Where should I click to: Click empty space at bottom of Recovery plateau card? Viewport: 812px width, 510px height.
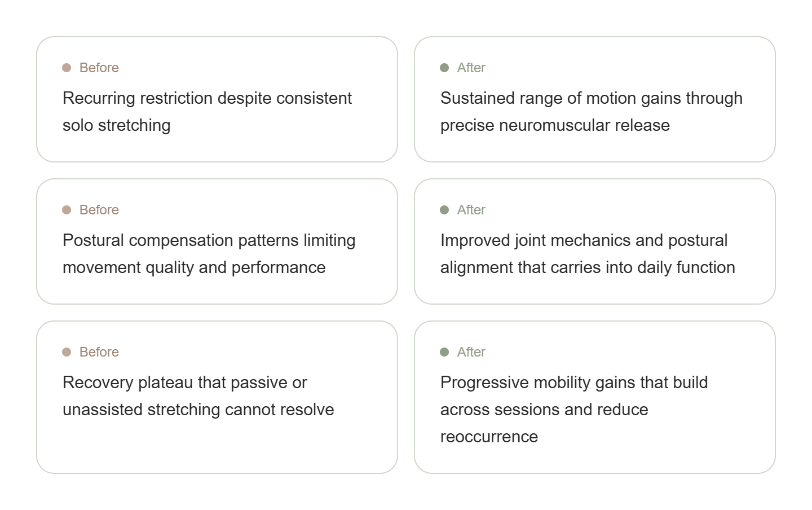[x=217, y=449]
